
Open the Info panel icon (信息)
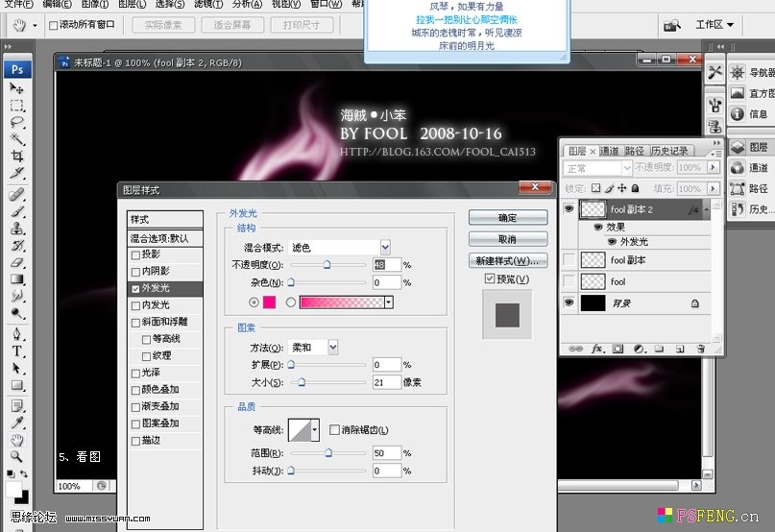pos(737,113)
